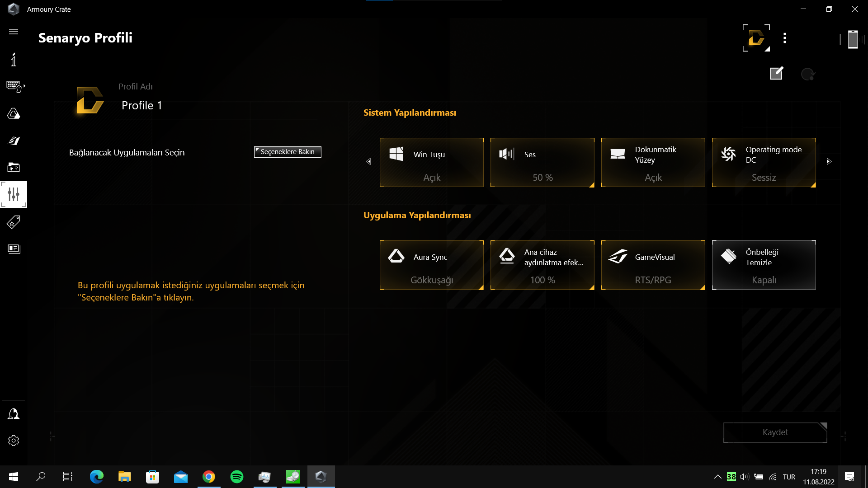This screenshot has height=488, width=868.
Task: Open the hamburger menu in sidebar
Action: (x=14, y=32)
